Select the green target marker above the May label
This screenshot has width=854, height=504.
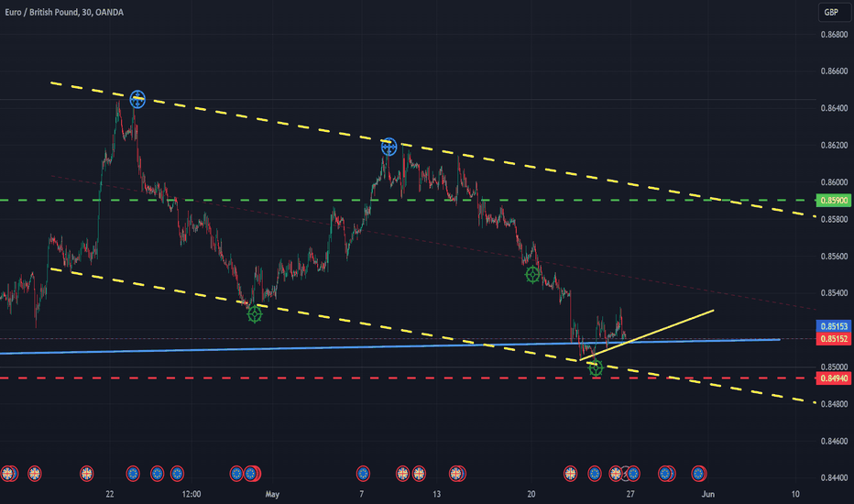click(x=255, y=313)
